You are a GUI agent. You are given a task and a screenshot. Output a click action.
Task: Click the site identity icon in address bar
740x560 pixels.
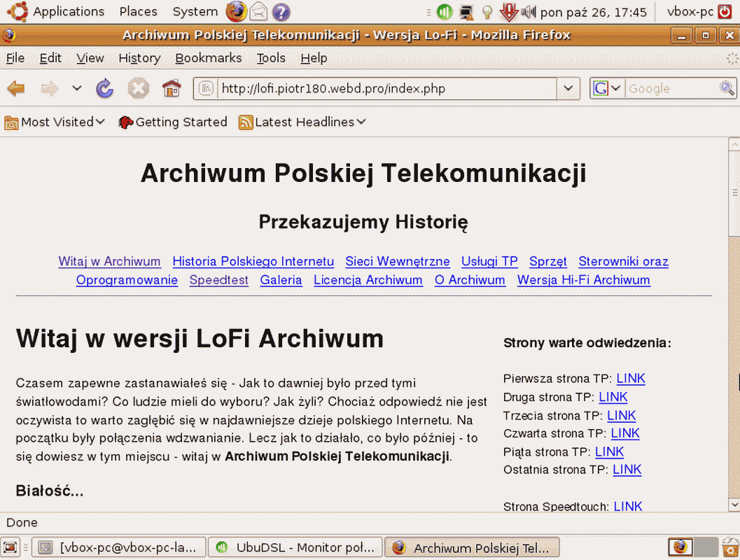coord(207,88)
